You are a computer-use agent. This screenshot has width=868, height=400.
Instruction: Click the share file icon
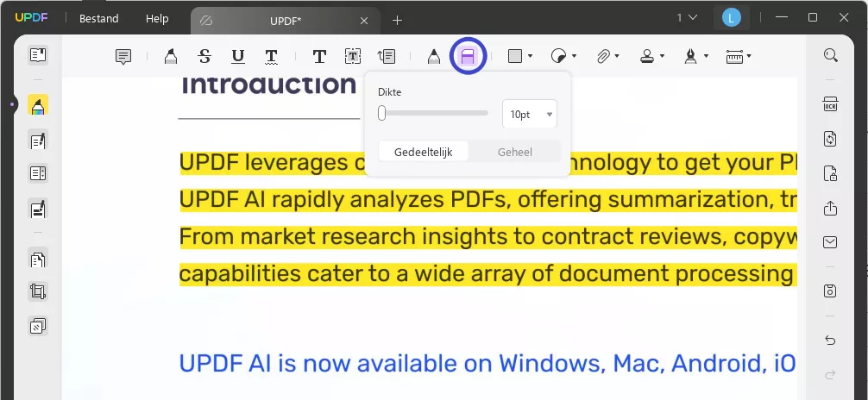click(x=830, y=208)
